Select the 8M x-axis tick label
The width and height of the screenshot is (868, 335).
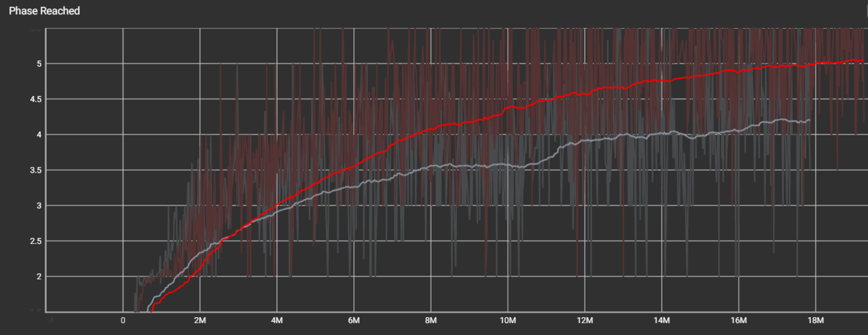pos(431,321)
